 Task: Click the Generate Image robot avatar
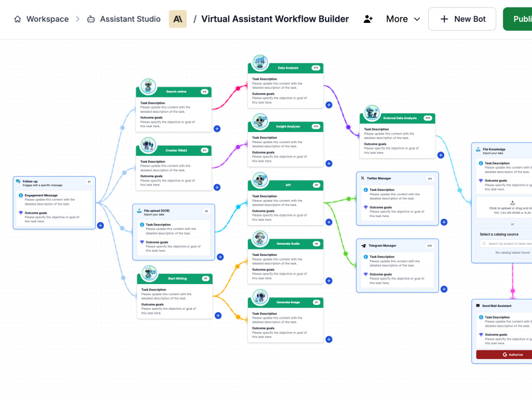click(x=260, y=297)
